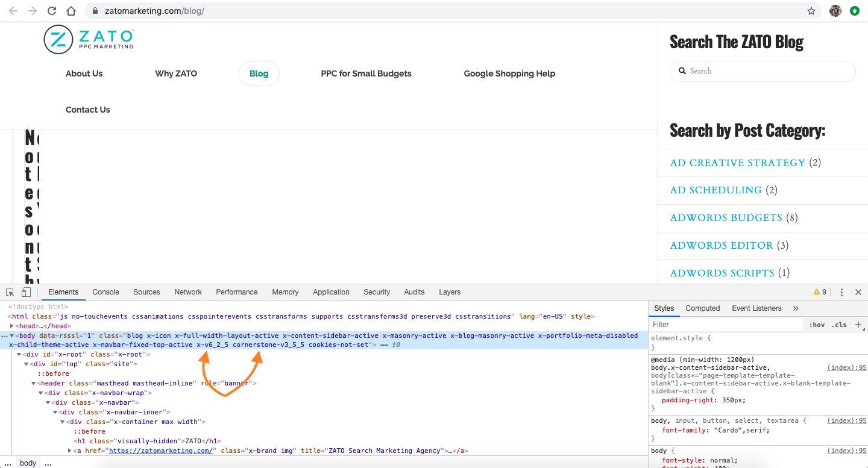Reload the page with the refresh icon

point(52,11)
